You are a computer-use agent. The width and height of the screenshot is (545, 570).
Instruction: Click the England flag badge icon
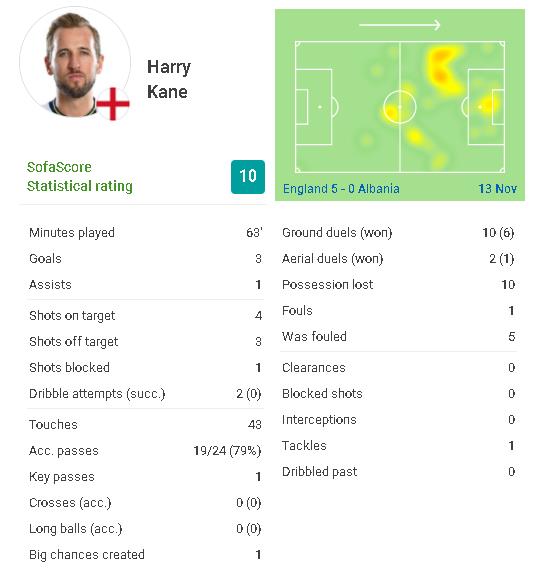click(x=113, y=104)
